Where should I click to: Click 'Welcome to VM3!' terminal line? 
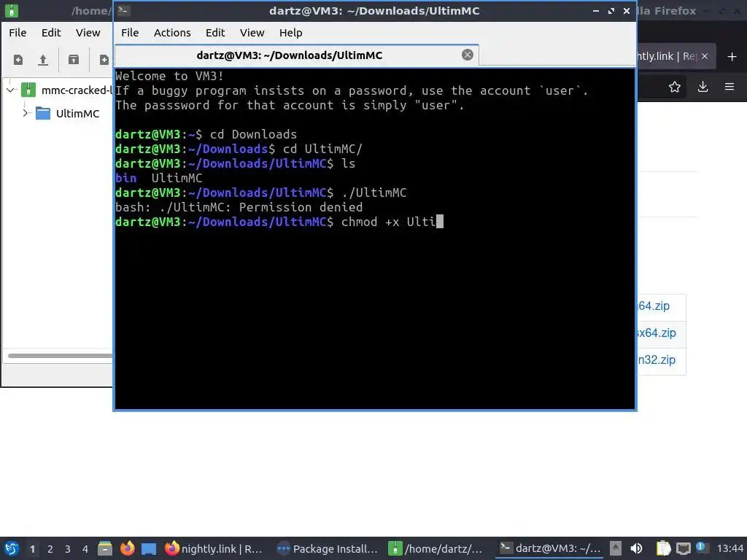click(169, 76)
